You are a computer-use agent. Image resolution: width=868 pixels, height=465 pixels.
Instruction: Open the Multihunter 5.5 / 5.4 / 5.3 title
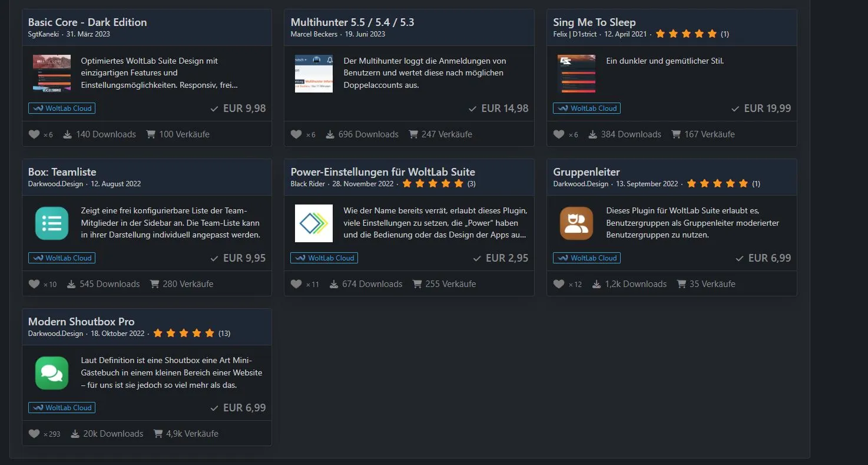352,22
